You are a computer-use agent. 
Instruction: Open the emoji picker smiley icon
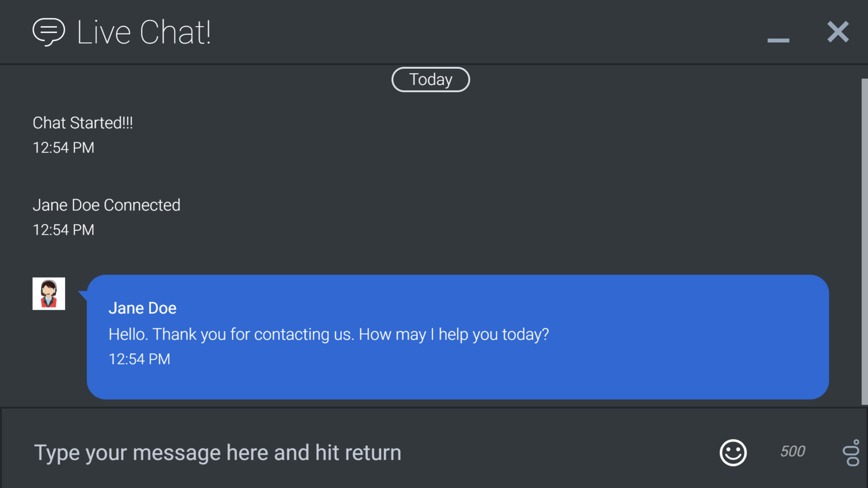[733, 452]
